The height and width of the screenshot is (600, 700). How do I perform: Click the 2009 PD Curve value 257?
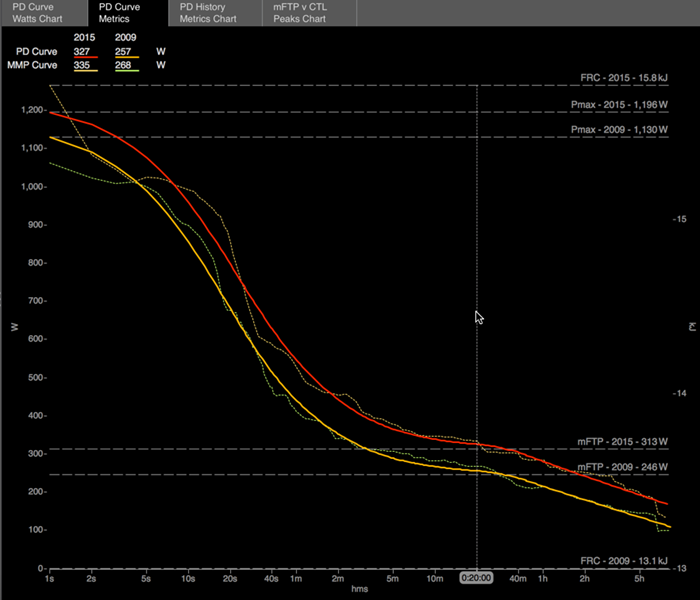[x=123, y=51]
